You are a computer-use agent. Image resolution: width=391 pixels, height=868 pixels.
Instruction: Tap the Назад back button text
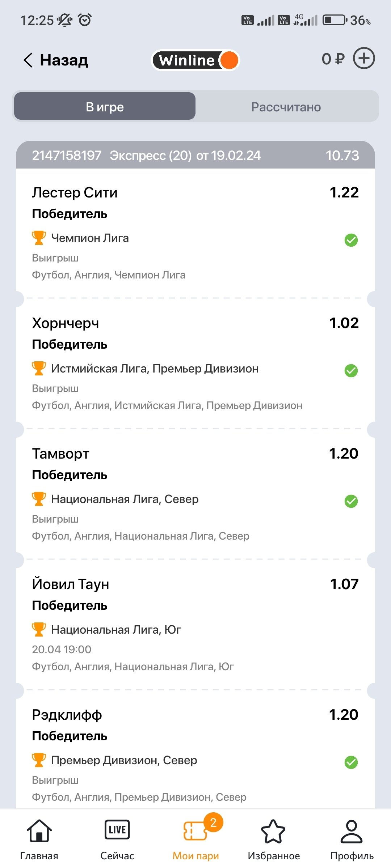64,60
